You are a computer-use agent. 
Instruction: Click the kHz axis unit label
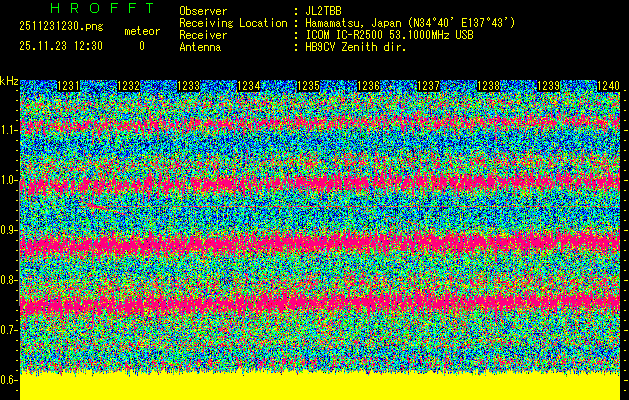tap(9, 81)
